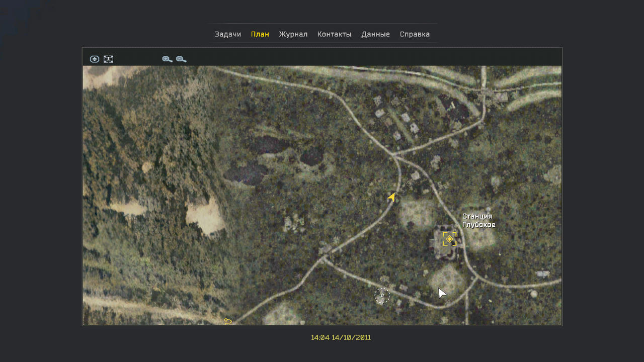This screenshot has width=644, height=362.
Task: Open the Контакты tab
Action: [x=335, y=34]
